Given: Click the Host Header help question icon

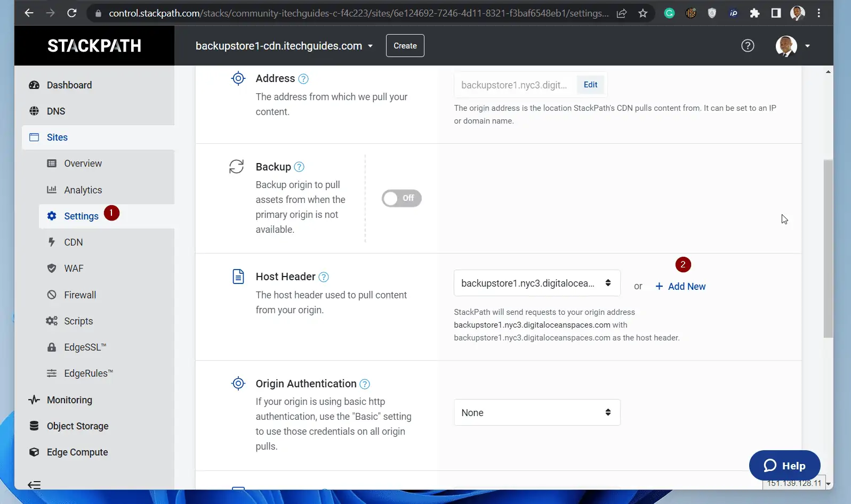Looking at the screenshot, I should (x=324, y=277).
